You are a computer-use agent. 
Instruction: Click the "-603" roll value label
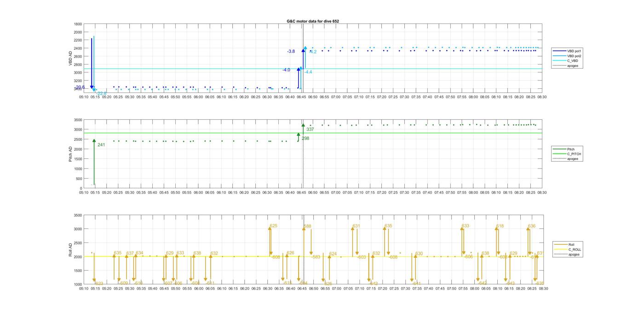(x=361, y=257)
